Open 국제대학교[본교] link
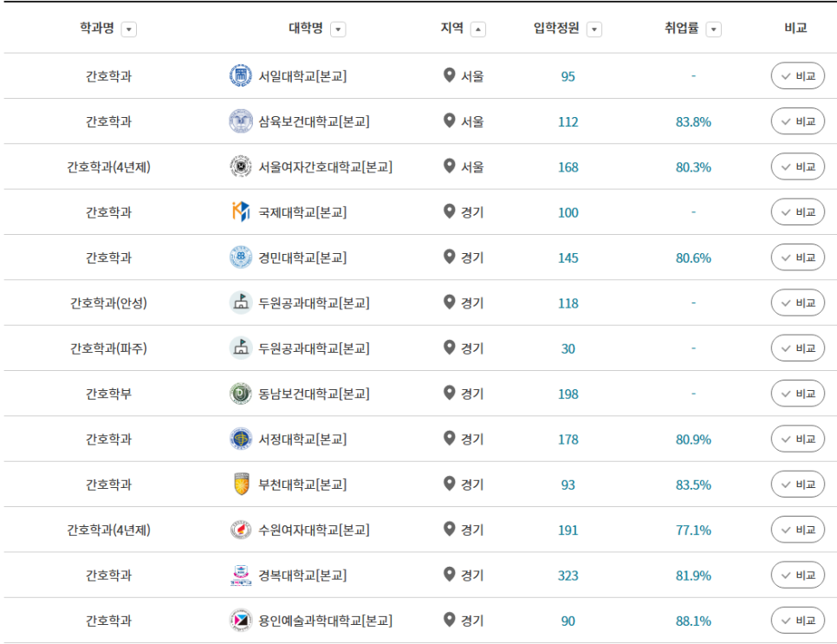 click(302, 212)
